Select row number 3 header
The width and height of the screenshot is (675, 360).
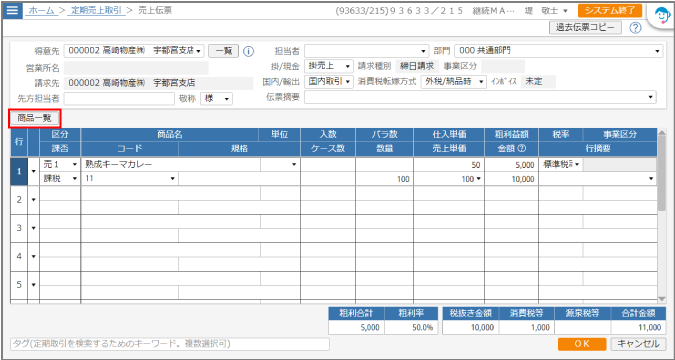click(19, 228)
